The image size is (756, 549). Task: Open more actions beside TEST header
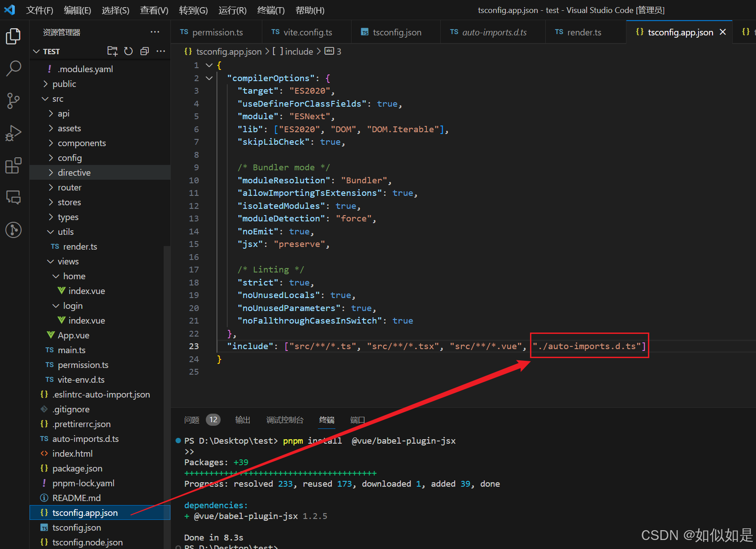tap(161, 51)
